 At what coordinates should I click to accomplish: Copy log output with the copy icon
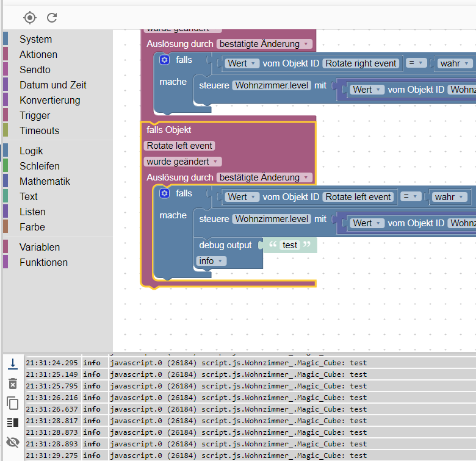(13, 403)
